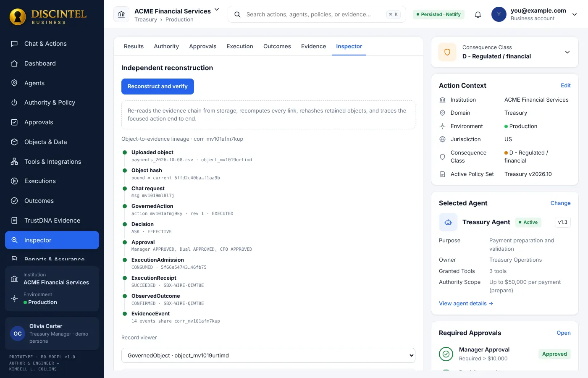588x378 pixels.
Task: Click the ObservedOutcome lineage entry
Action: click(x=168, y=299)
